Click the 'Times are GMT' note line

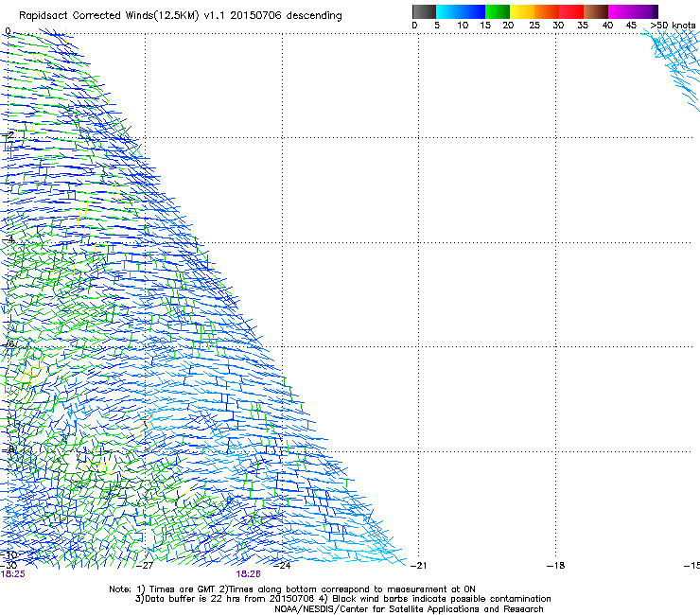point(292,589)
